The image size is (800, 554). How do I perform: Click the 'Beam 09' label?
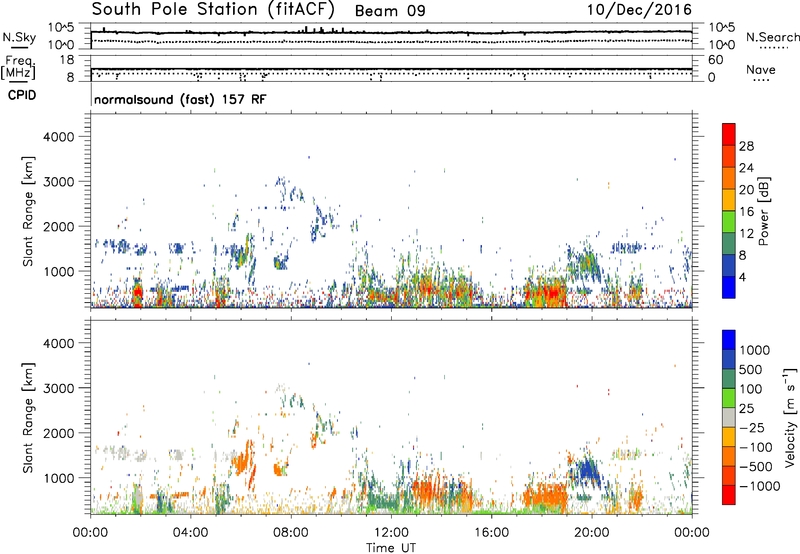click(x=390, y=11)
